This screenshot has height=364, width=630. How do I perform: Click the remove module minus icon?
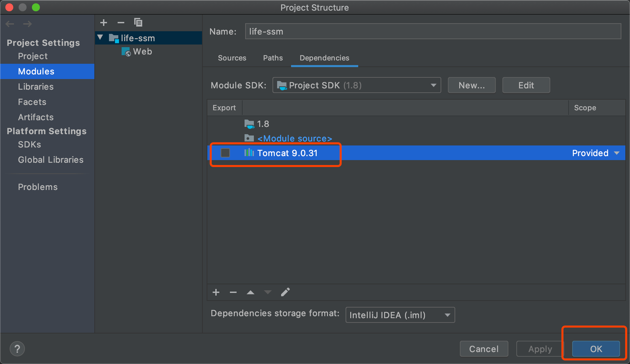121,23
